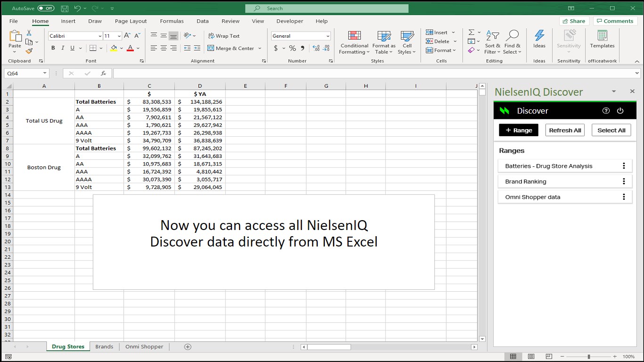This screenshot has width=644, height=362.
Task: Open the Name Box dropdown
Action: coord(45,74)
